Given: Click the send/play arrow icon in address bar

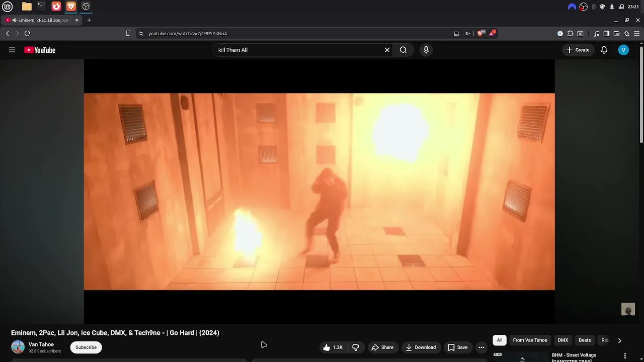Looking at the screenshot, I should coord(467,33).
